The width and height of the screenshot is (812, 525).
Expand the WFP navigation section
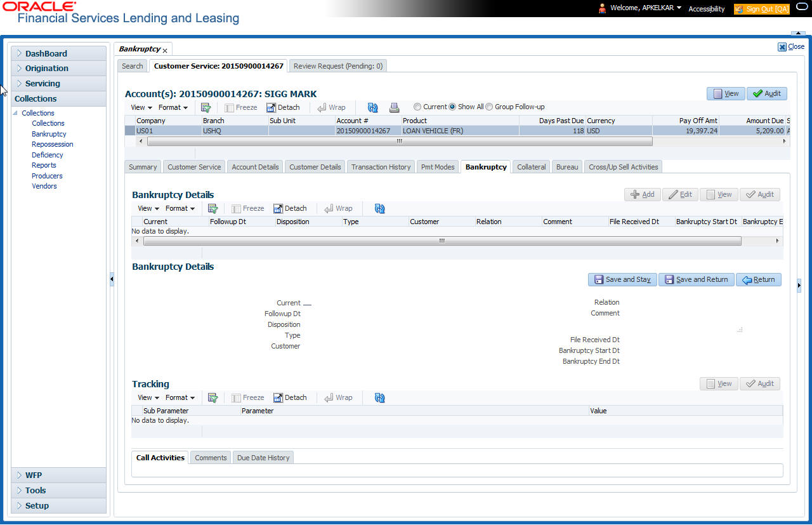(x=58, y=475)
